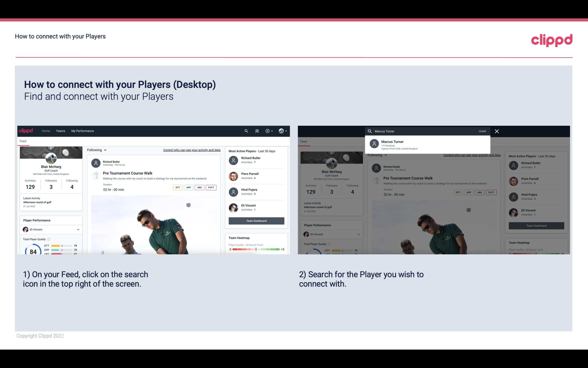Expand the player selector dropdown under Player Performance
Screen dimensions: 588x368
77,229
